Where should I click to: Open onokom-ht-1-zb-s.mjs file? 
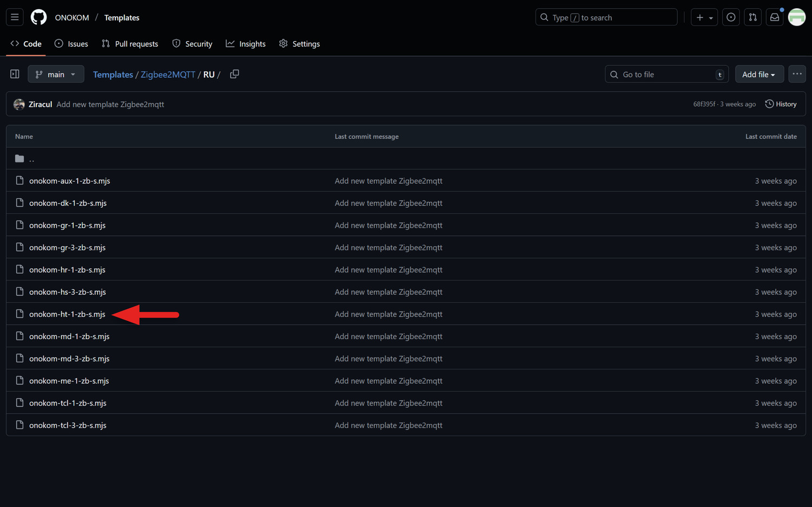pos(67,314)
